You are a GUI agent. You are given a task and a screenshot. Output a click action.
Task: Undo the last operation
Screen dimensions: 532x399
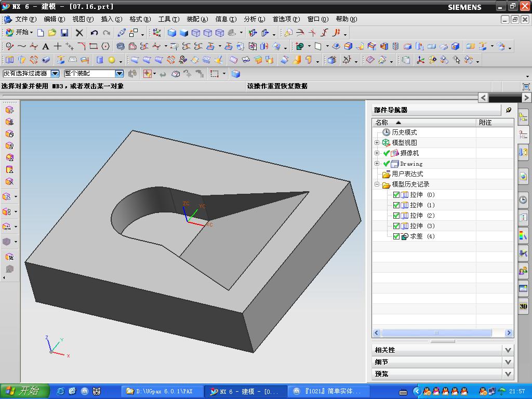94,33
